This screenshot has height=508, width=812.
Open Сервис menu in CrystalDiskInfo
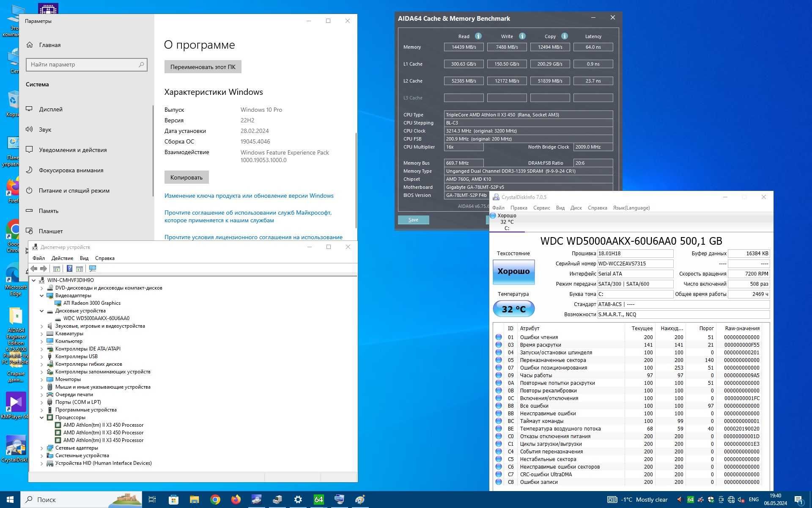click(541, 208)
